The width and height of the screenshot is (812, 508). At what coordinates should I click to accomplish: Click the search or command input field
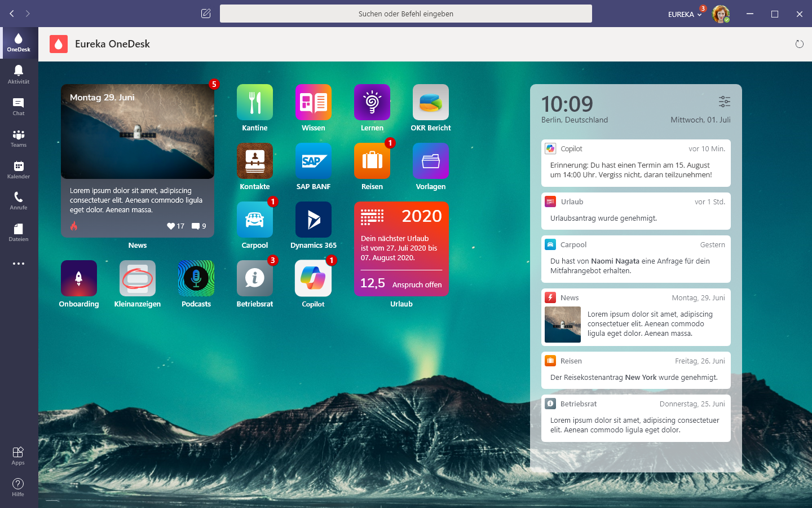click(x=406, y=14)
